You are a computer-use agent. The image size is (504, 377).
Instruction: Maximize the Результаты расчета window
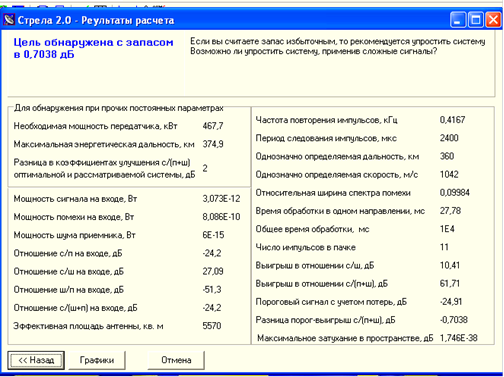pos(476,20)
